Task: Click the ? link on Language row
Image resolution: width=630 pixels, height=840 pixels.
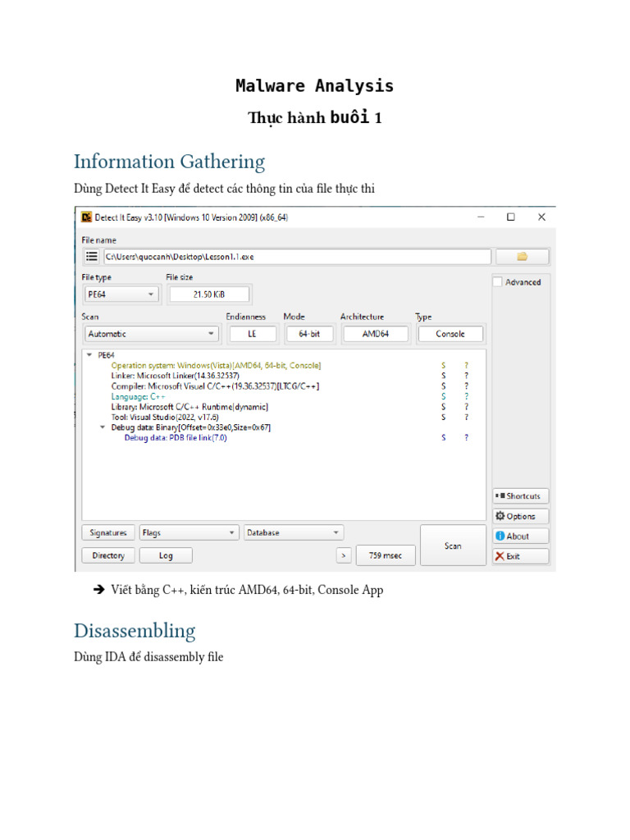Action: pyautogui.click(x=466, y=396)
